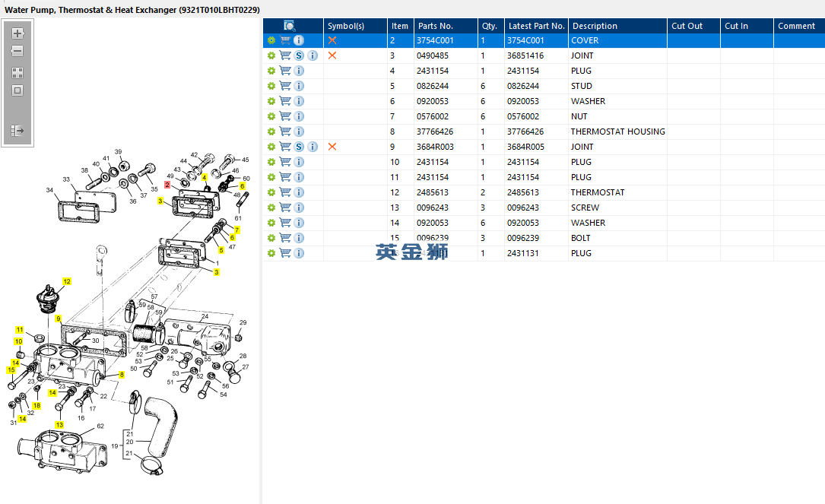Click the red X symbol for item 3

[x=332, y=55]
